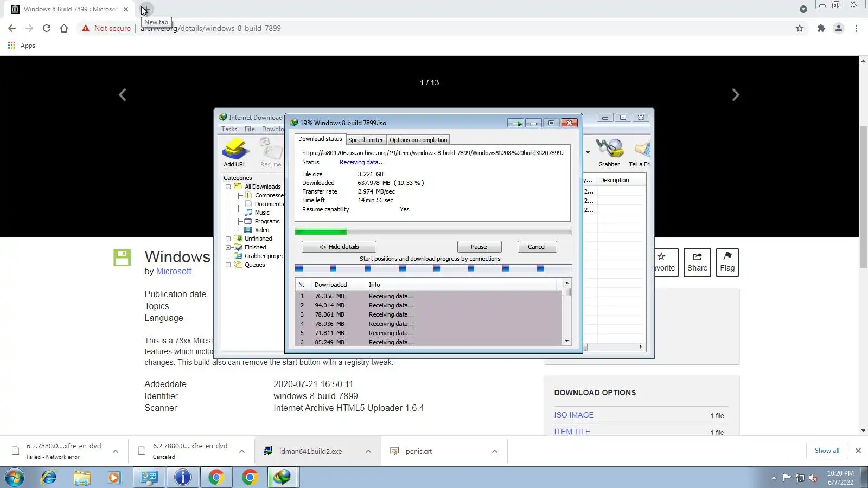The image size is (868, 488).
Task: Pause the Windows 8 ISO download
Action: pyautogui.click(x=479, y=247)
